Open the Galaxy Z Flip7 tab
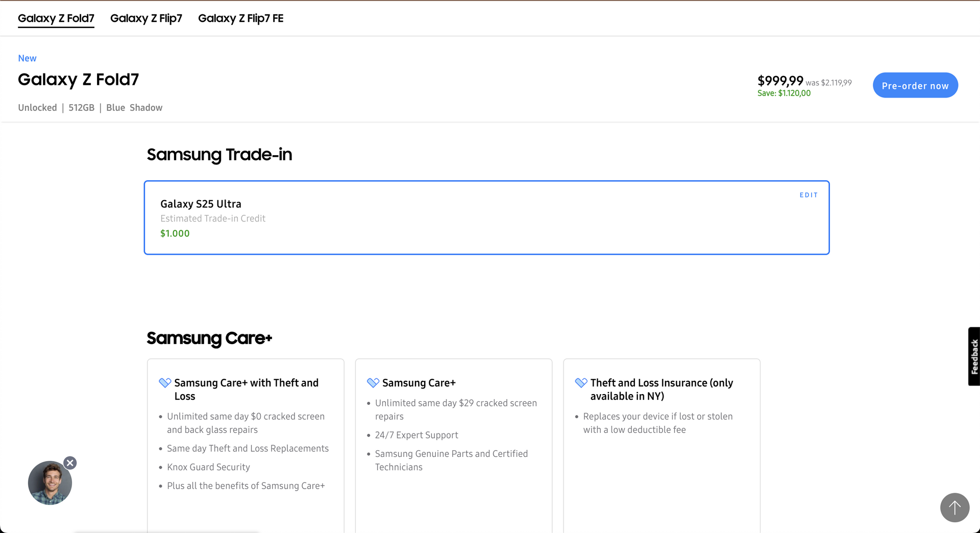The height and width of the screenshot is (533, 980). (x=146, y=18)
